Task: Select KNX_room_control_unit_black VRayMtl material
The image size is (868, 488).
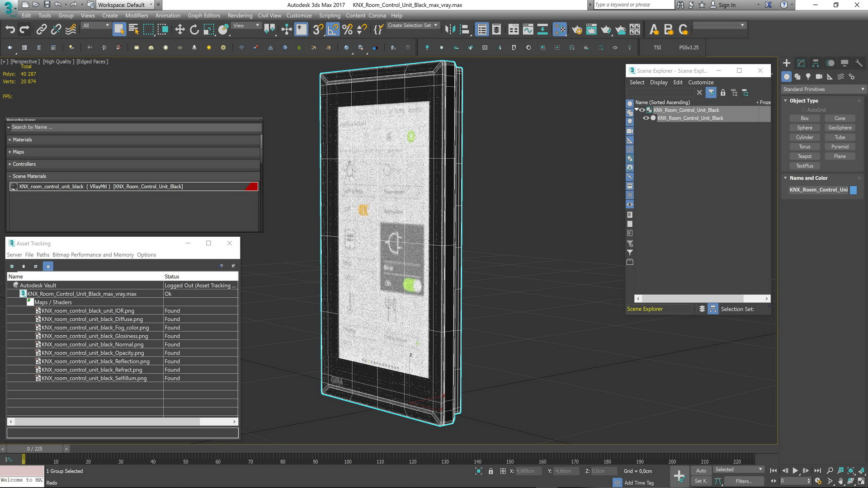Action: (134, 187)
